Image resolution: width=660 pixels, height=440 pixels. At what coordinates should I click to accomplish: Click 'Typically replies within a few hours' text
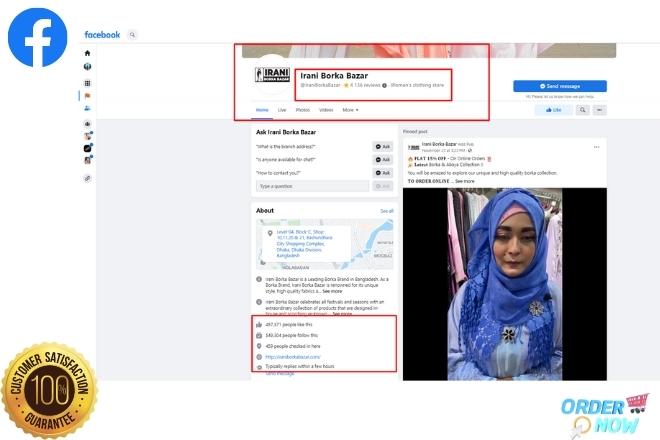(300, 366)
